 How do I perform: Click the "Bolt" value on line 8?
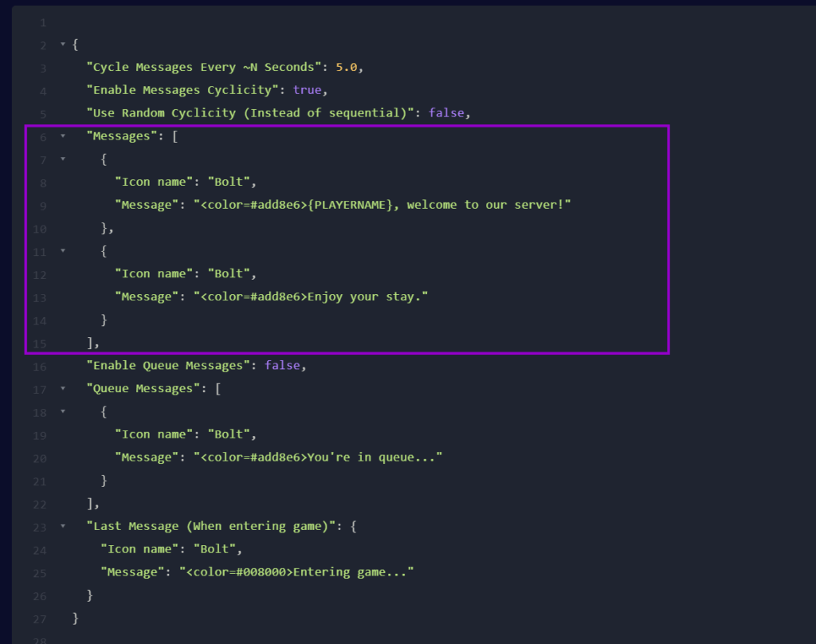coord(229,182)
